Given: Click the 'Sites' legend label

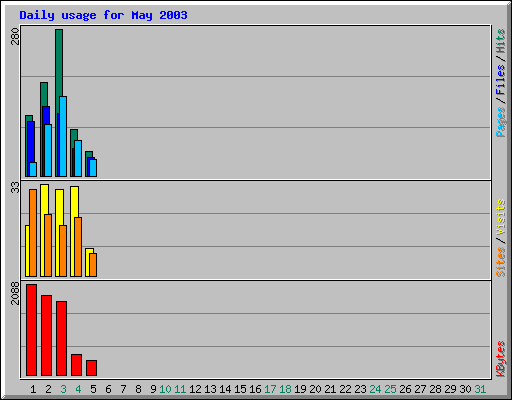Looking at the screenshot, I should [x=501, y=262].
